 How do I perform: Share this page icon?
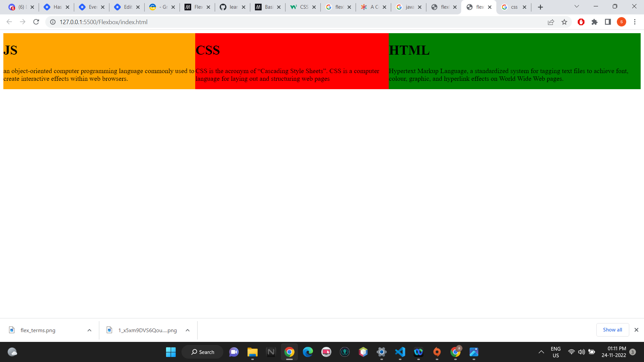[551, 22]
